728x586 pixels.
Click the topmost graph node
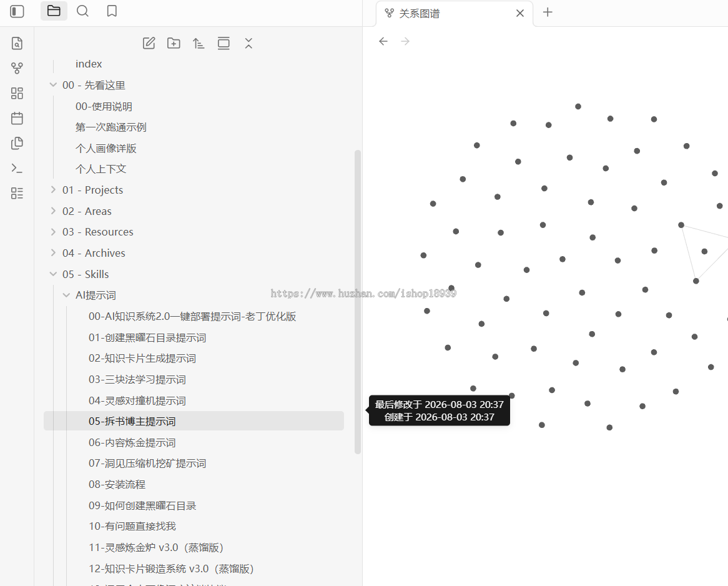pyautogui.click(x=578, y=106)
